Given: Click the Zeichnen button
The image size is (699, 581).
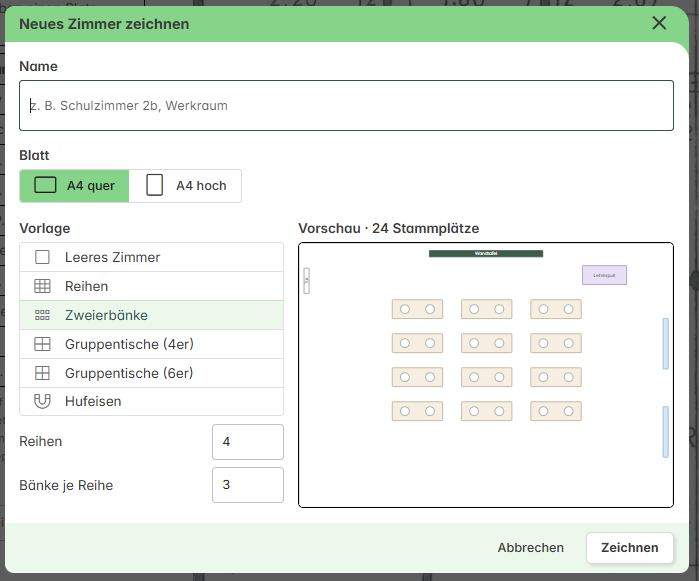Looking at the screenshot, I should 629,548.
